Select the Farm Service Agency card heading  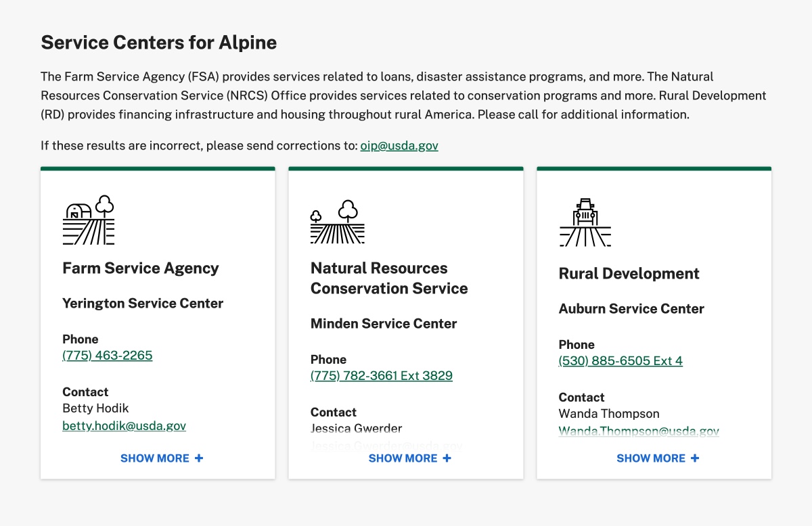click(140, 268)
